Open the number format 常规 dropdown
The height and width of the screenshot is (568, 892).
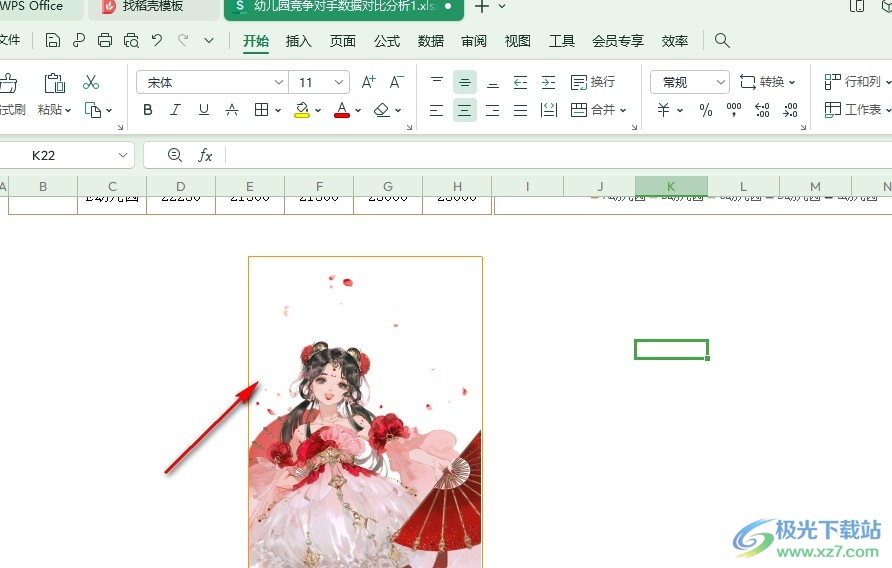coord(721,83)
